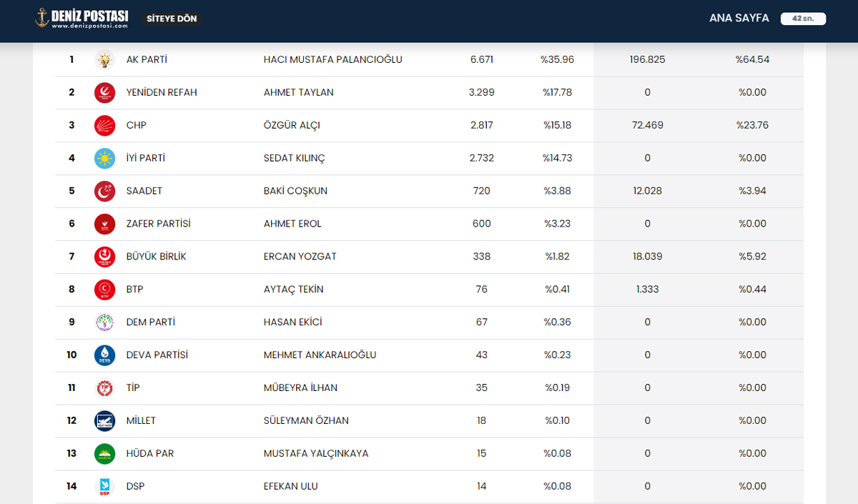Screen dimensions: 858x504
Task: Click the 6.671 vote count
Action: 482,60
